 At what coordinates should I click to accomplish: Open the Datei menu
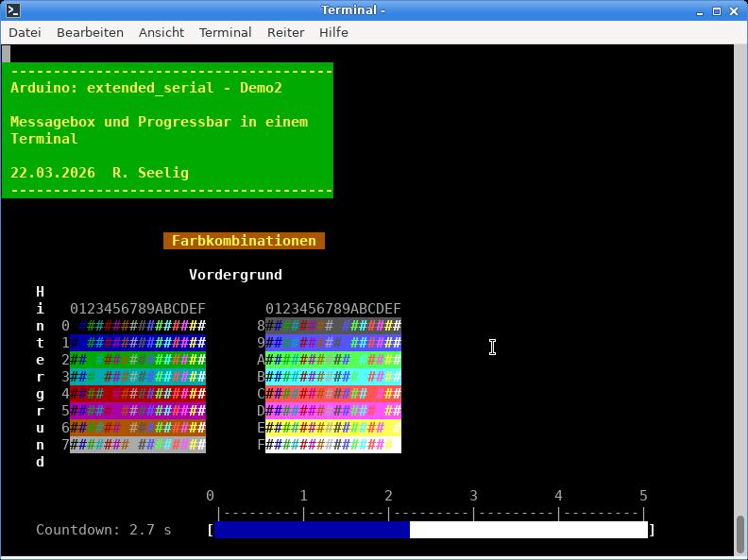[25, 32]
